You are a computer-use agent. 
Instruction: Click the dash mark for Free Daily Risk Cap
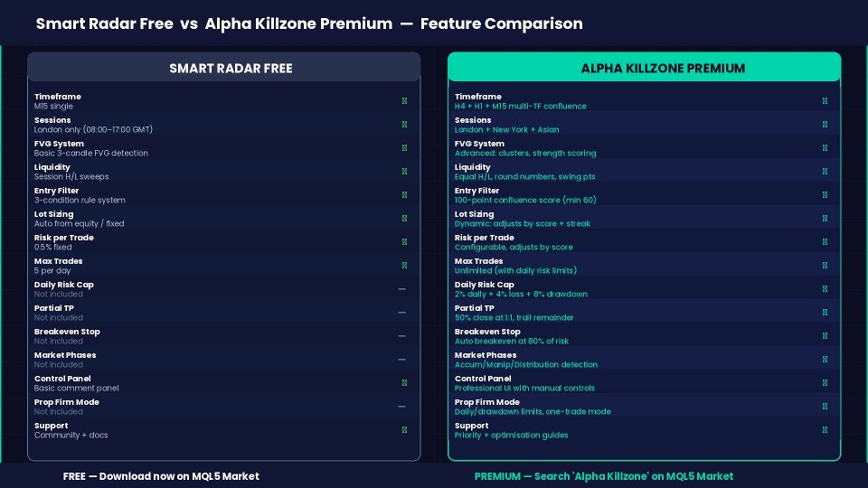coord(401,289)
